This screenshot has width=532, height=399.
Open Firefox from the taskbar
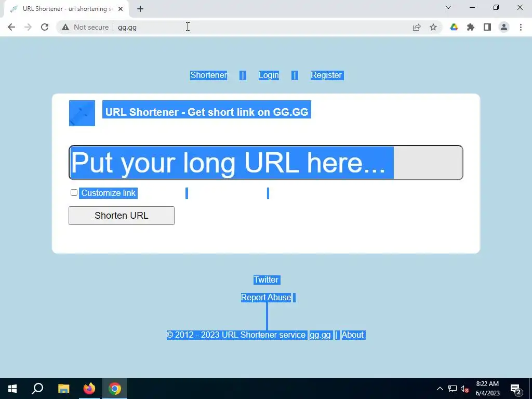click(x=89, y=389)
